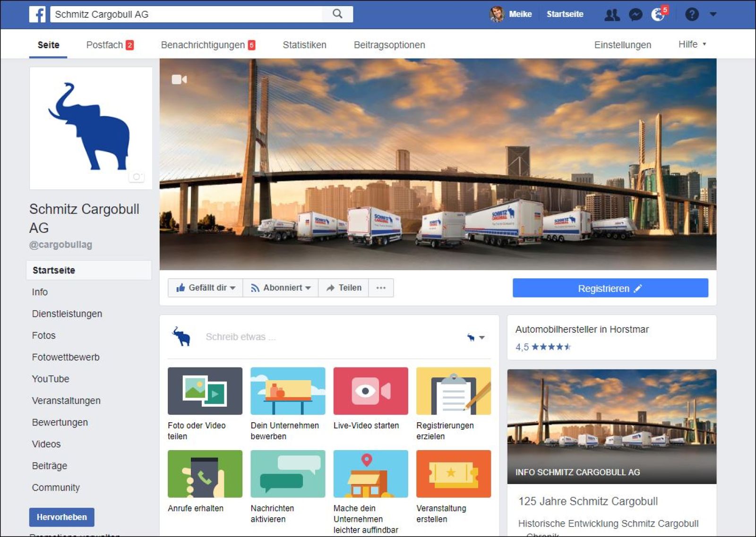Click the search input field
756x537 pixels.
click(187, 14)
